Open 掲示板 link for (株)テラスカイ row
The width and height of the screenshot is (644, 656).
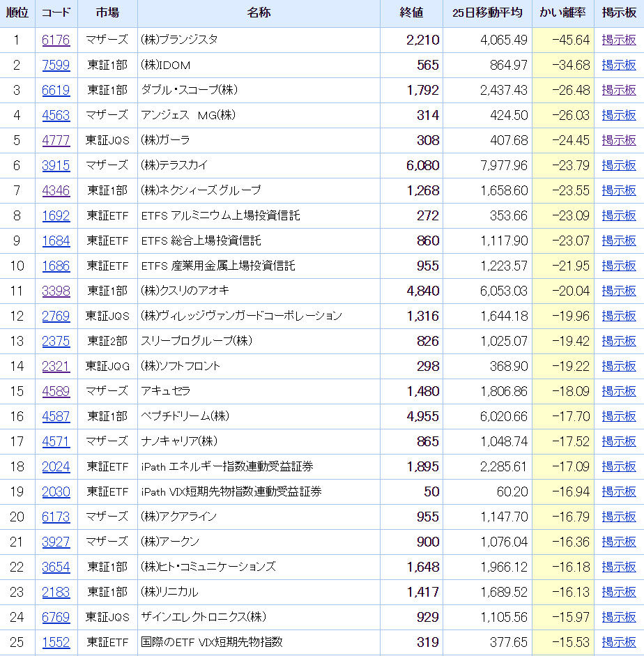point(619,166)
